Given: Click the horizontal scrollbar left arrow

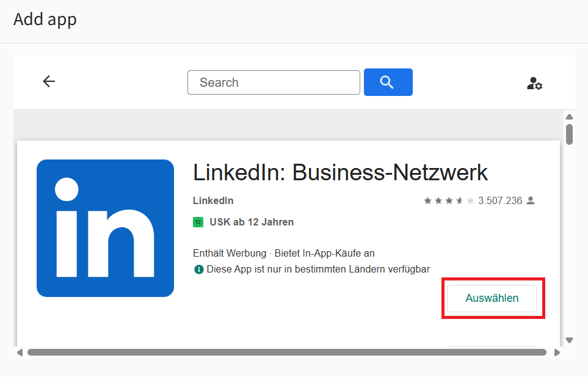Looking at the screenshot, I should point(20,353).
